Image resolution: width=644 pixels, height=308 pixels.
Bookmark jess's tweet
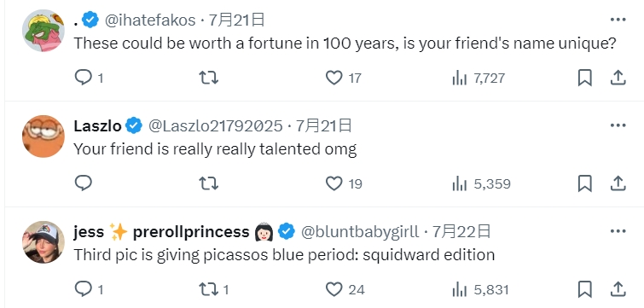click(585, 289)
